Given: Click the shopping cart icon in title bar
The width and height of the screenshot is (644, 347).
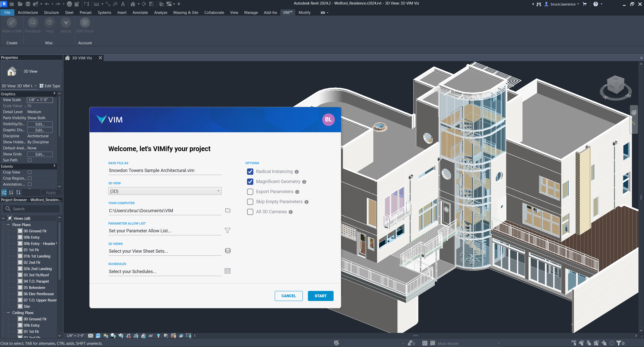Looking at the screenshot, I should pyautogui.click(x=585, y=4).
